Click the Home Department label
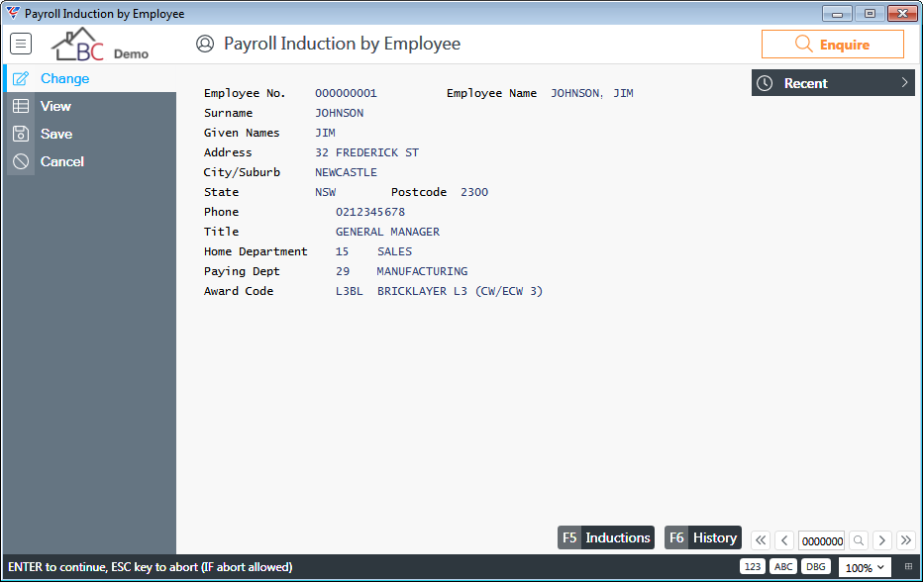The image size is (924, 583). (256, 251)
